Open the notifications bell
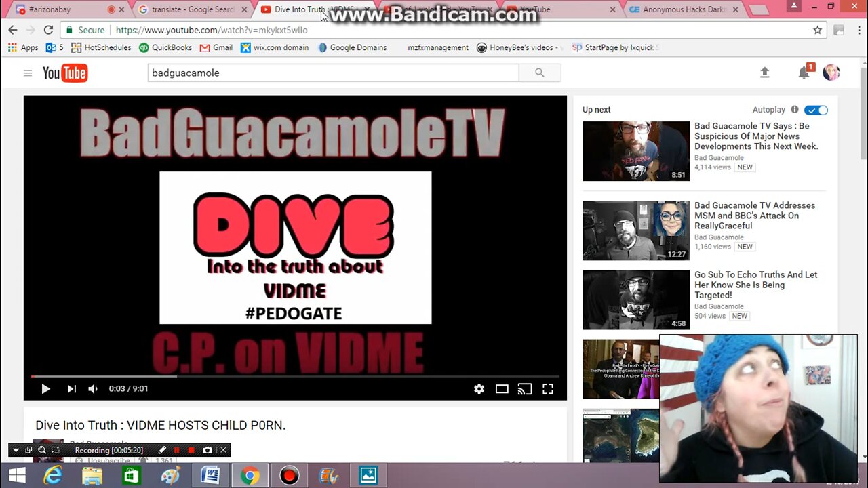This screenshot has height=488, width=868. [x=804, y=73]
